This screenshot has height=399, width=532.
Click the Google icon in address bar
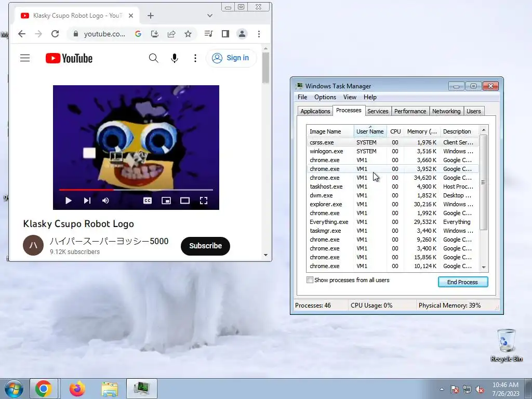[138, 34]
